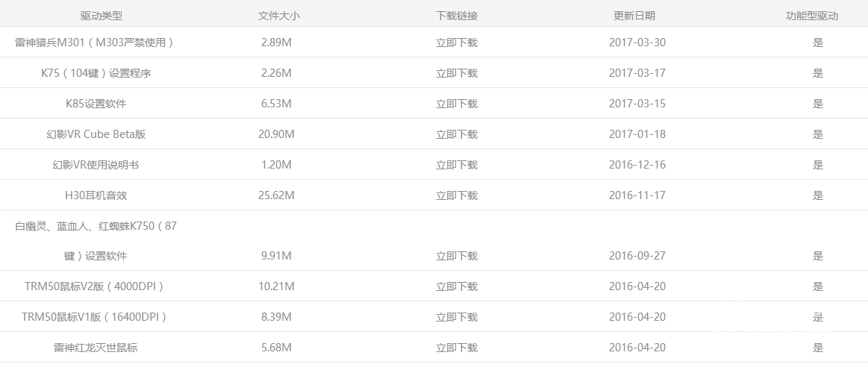Click the 文件大小 column header

coord(278,15)
